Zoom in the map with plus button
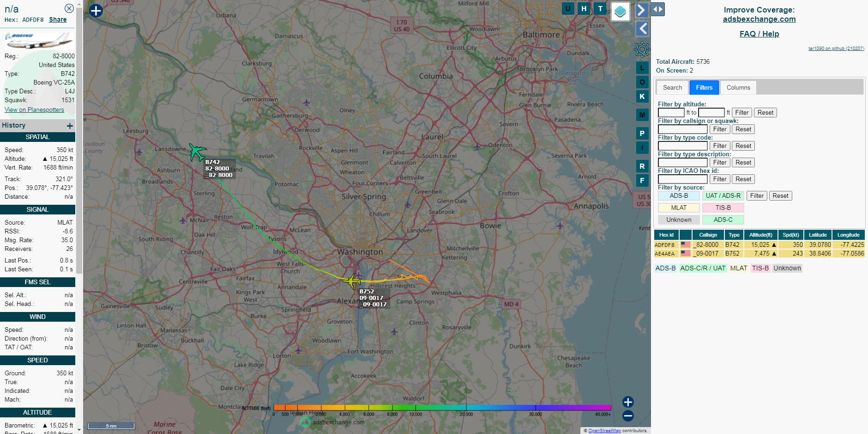Viewport: 868px width, 434px height. (628, 402)
